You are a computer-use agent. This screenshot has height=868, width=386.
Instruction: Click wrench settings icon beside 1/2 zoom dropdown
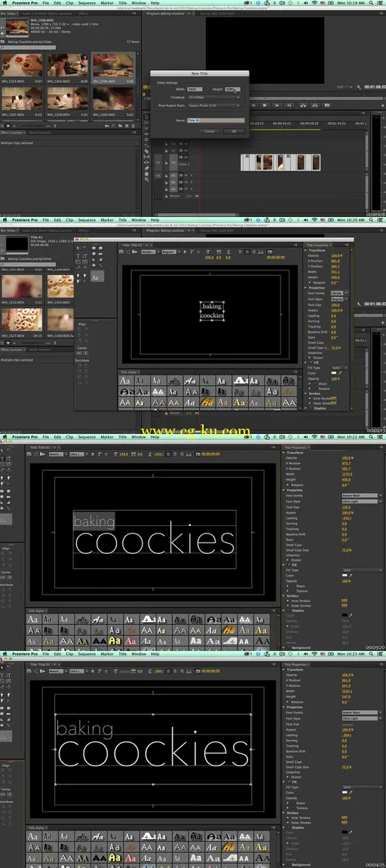[360, 87]
